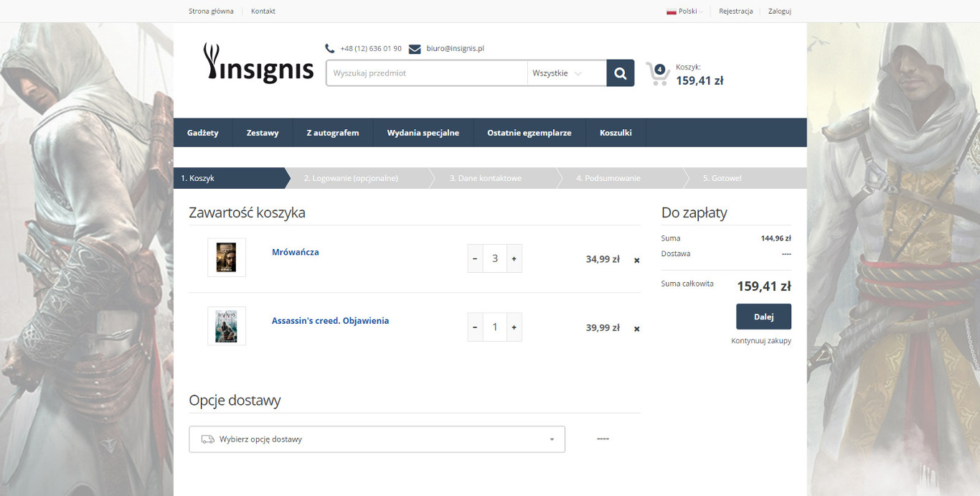Viewport: 980px width, 496px height.
Task: Increase quantity of Mrówańcza
Action: [514, 258]
